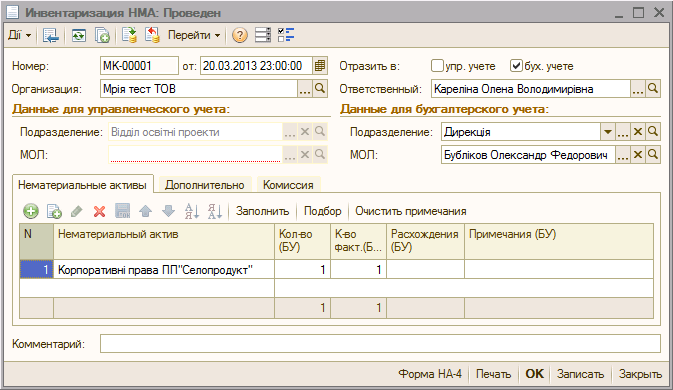Image resolution: width=673 pixels, height=390 pixels.
Task: Select the Корпоративні права ПП"Селопродукт" row
Action: 336,269
